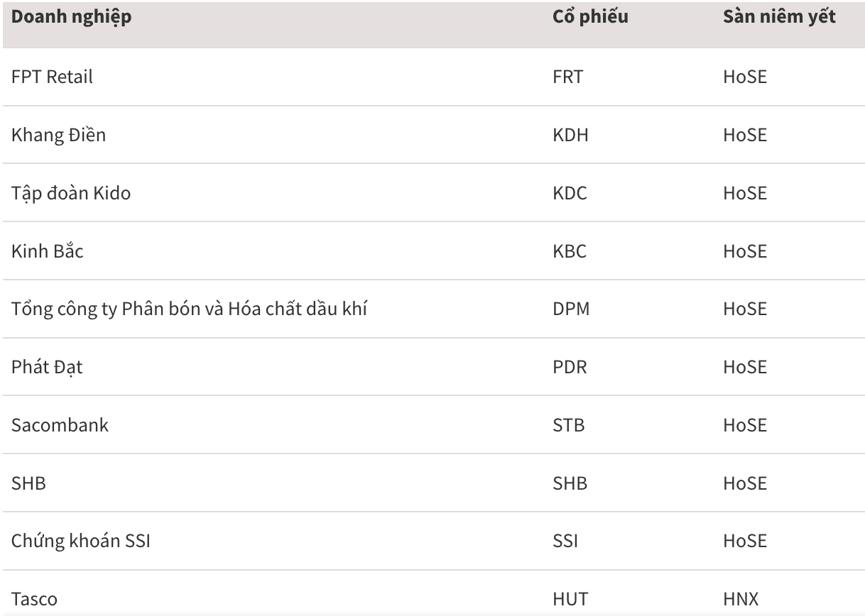Click the KDC ticker cell
The image size is (865, 616).
click(x=570, y=193)
